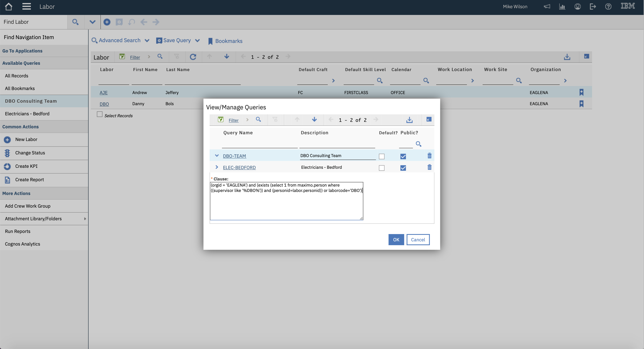Open the DBO labor record link
The image size is (644, 349).
coord(104,104)
